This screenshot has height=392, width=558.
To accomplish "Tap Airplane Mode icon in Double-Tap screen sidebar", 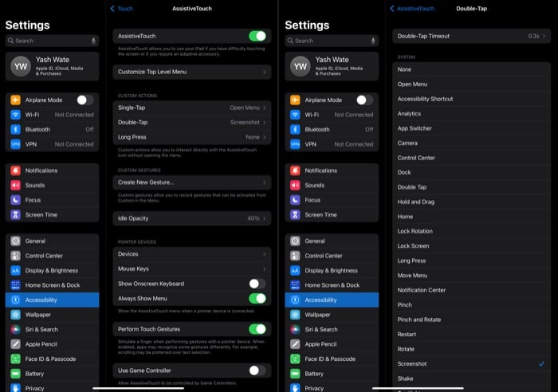I will click(295, 100).
